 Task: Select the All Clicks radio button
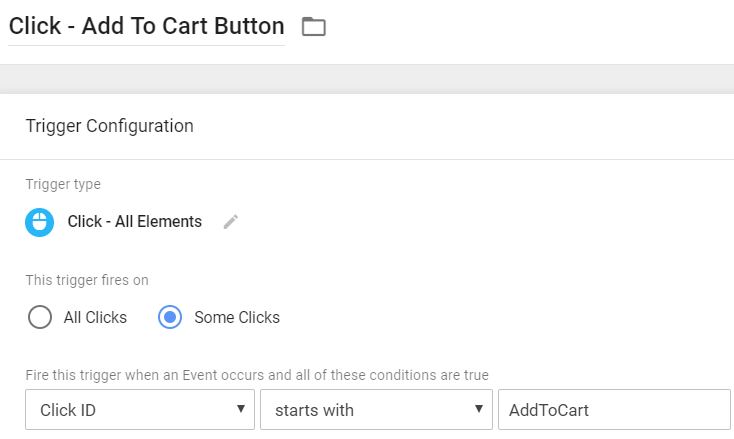(40, 318)
